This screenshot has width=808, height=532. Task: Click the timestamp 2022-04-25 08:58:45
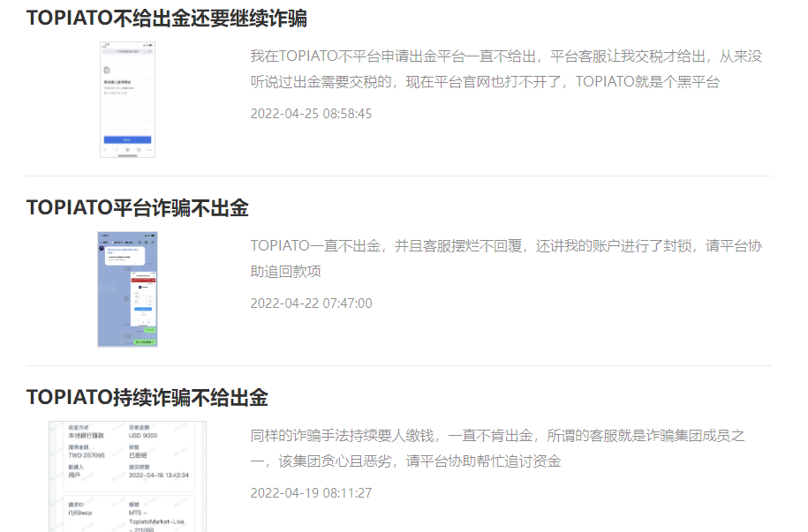pos(311,114)
